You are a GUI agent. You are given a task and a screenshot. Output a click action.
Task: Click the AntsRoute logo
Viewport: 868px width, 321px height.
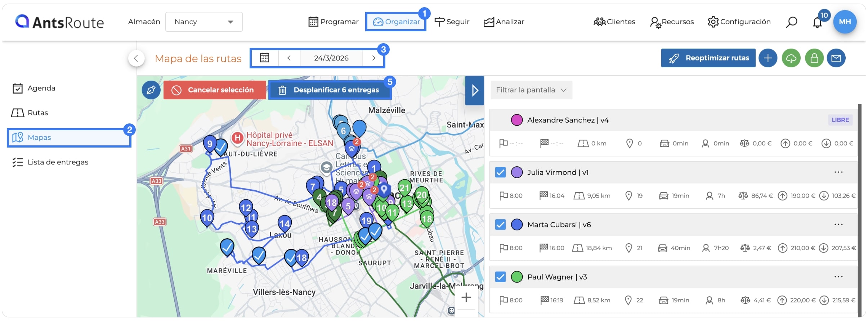pos(60,22)
